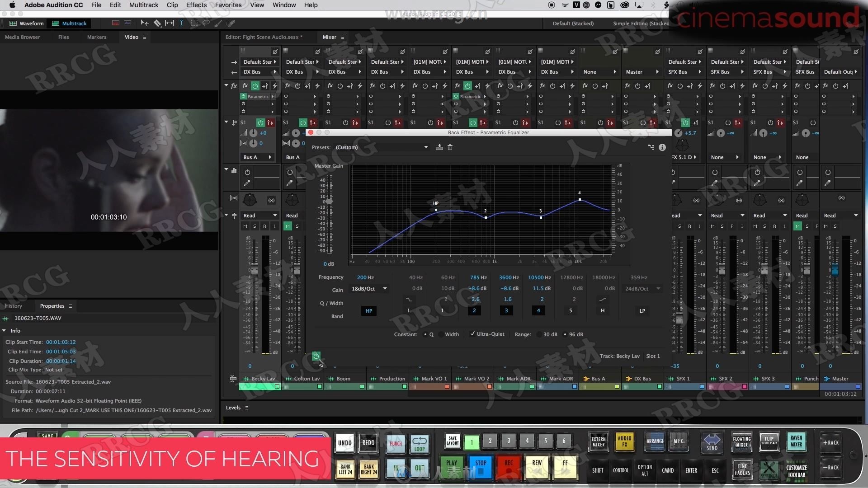The width and height of the screenshot is (868, 488).
Task: Open the Window menu in menu bar
Action: point(284,5)
